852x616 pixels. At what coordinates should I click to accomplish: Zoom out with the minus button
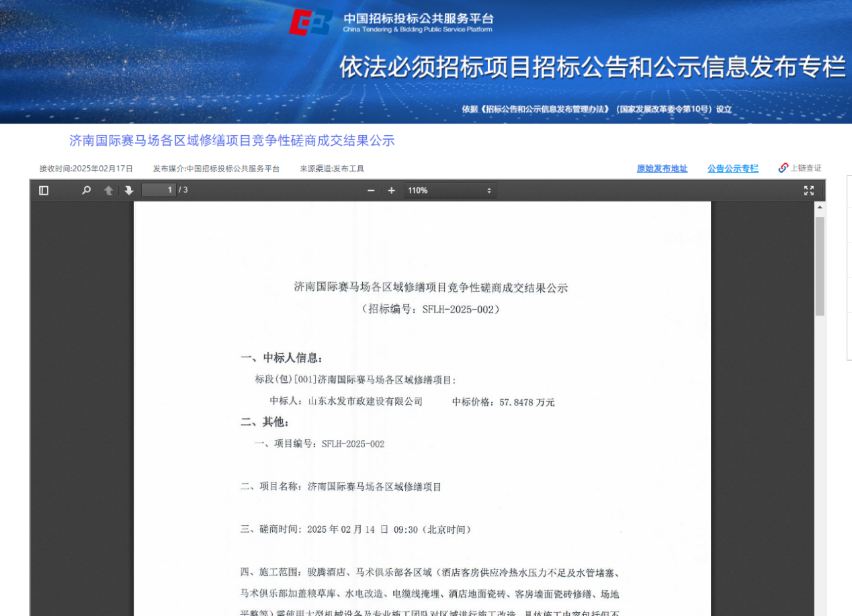370,191
